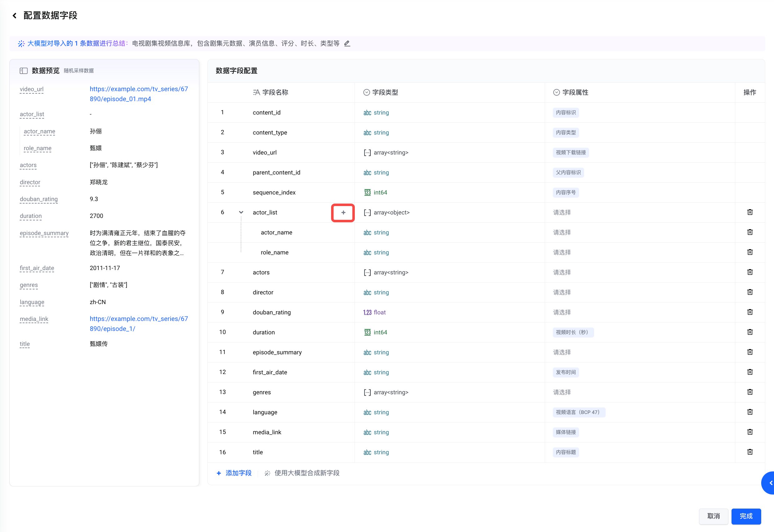Click the 取消 button
Screen dimensions: 774x532
click(713, 516)
